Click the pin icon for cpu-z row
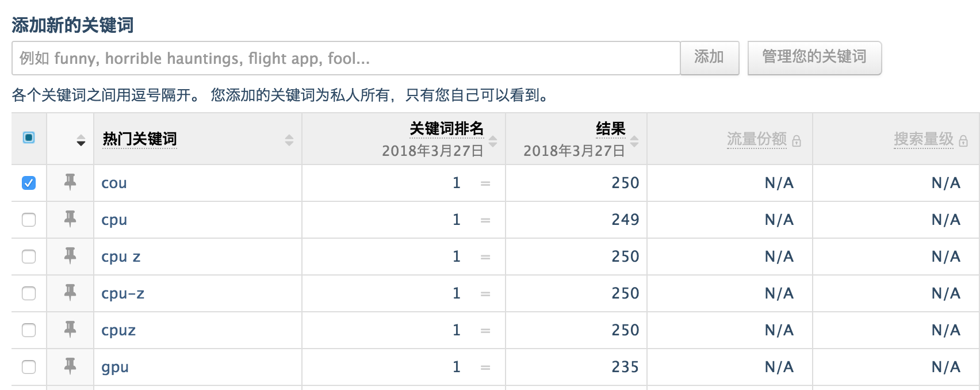 tap(70, 293)
